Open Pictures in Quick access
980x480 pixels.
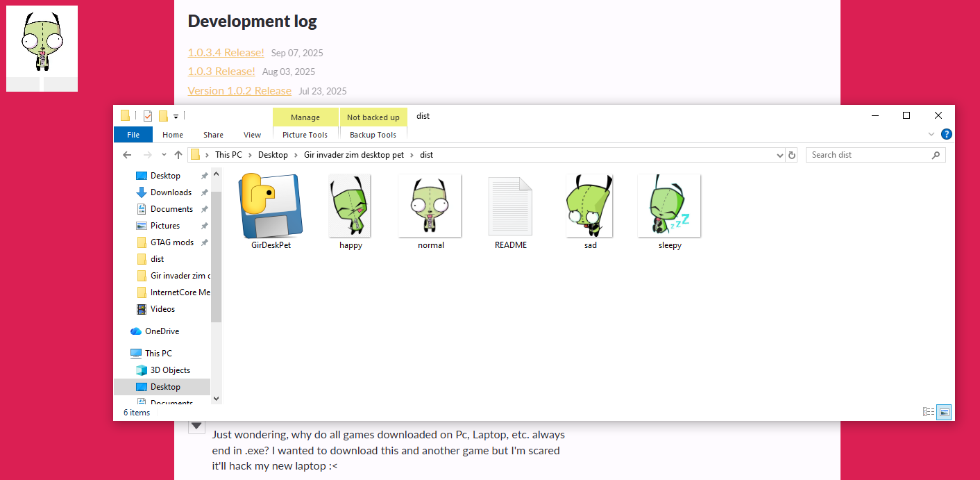coord(165,226)
